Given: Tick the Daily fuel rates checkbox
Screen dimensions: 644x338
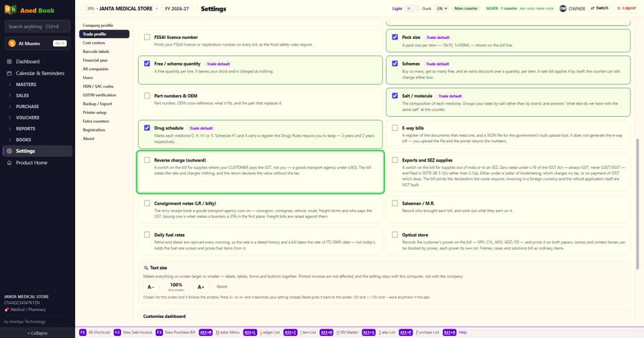Looking at the screenshot, I should 147,235.
